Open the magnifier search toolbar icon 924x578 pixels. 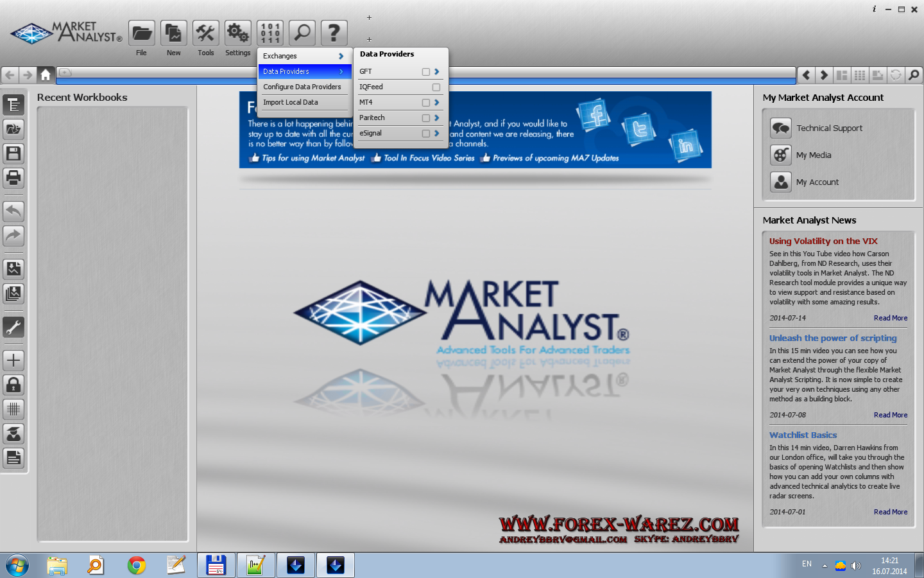[302, 33]
